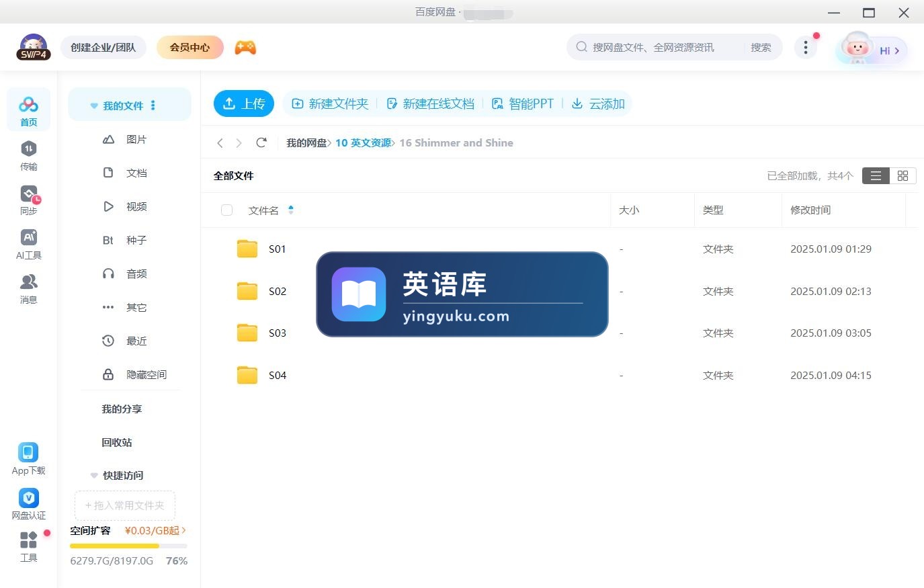Click 拖入常用文件夹 drop area

coord(124,505)
